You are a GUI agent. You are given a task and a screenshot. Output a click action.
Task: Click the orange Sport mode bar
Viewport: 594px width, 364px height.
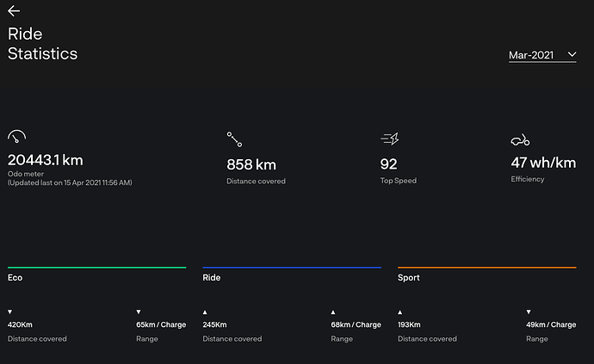486,268
